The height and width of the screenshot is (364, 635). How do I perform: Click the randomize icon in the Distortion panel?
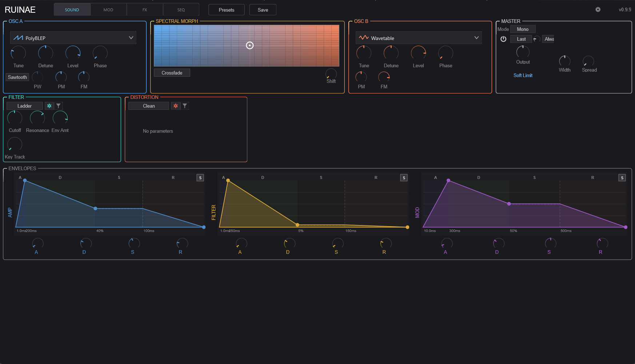(175, 105)
